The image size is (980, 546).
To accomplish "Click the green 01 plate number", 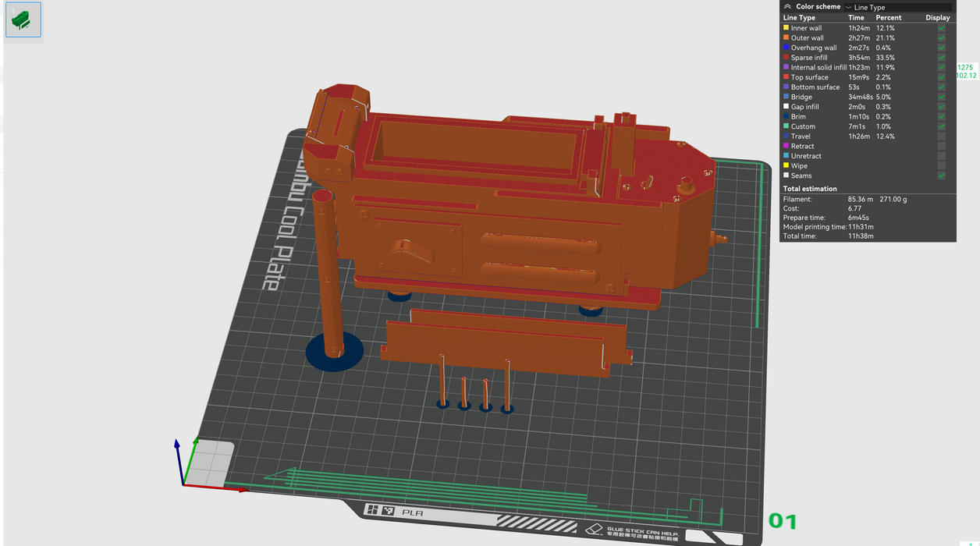I will (x=783, y=520).
